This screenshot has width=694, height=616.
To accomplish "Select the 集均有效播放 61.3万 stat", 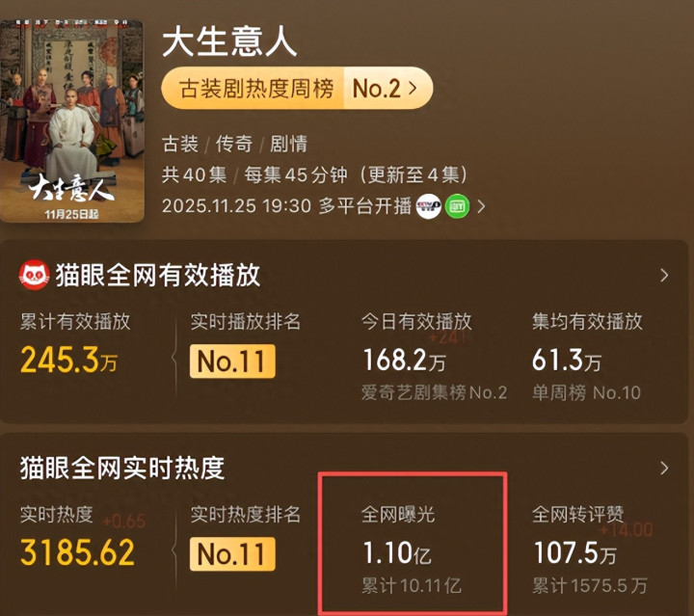I will click(x=567, y=360).
